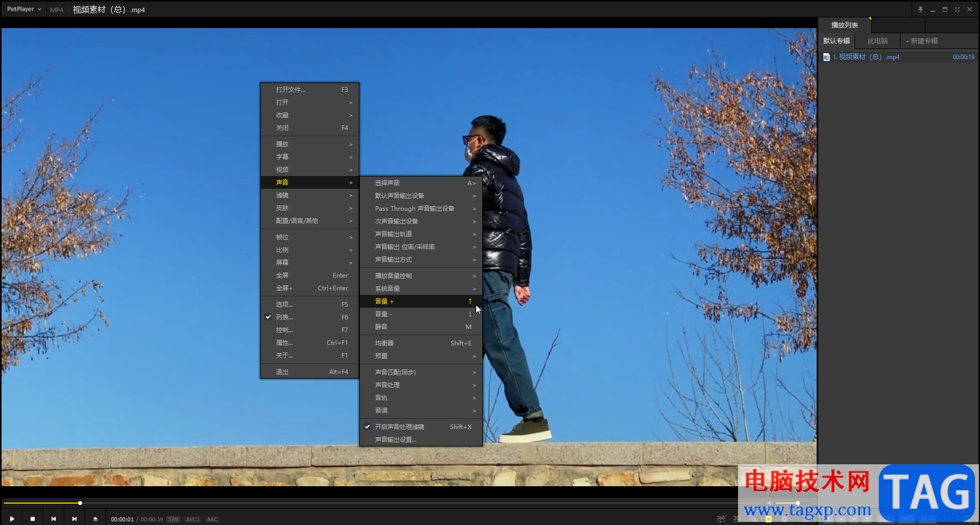Open Pass Through 声音输出设备 submenu
Screen dimensions: 980x525
click(421, 209)
